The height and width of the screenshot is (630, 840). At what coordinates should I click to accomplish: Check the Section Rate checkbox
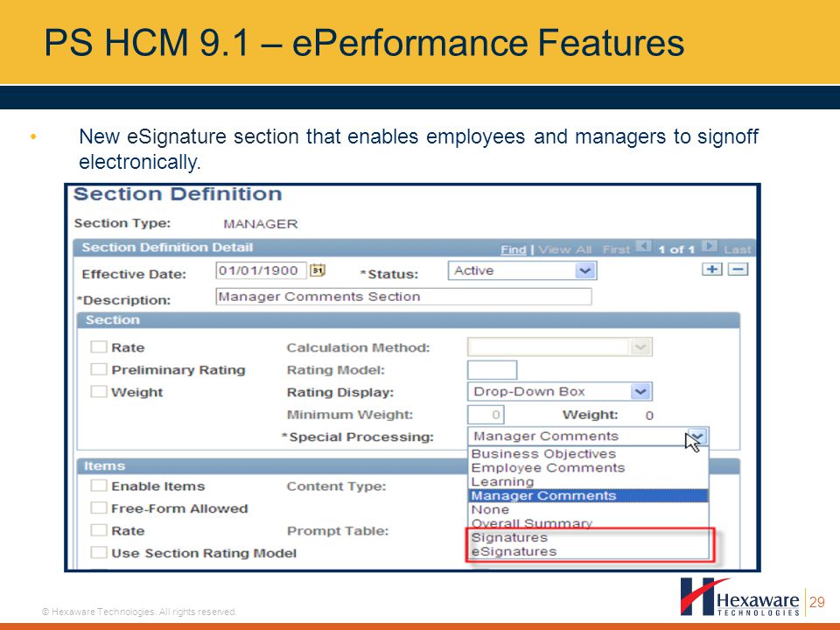99,346
